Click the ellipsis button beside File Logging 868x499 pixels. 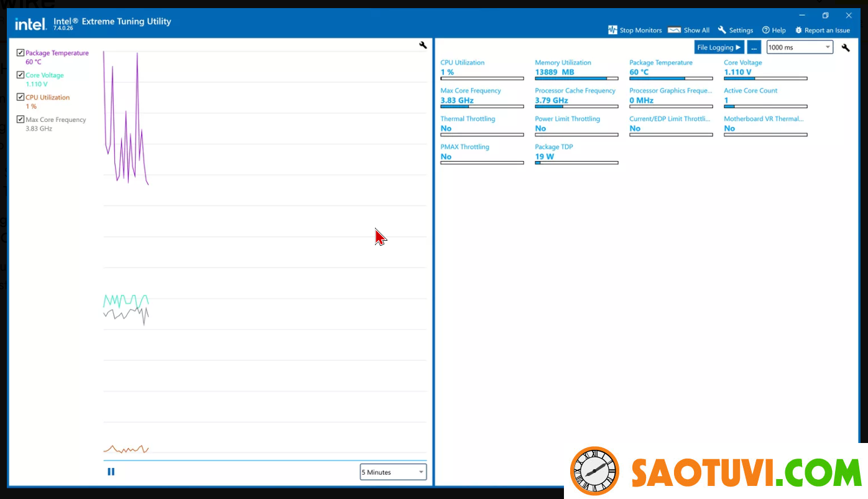click(754, 47)
